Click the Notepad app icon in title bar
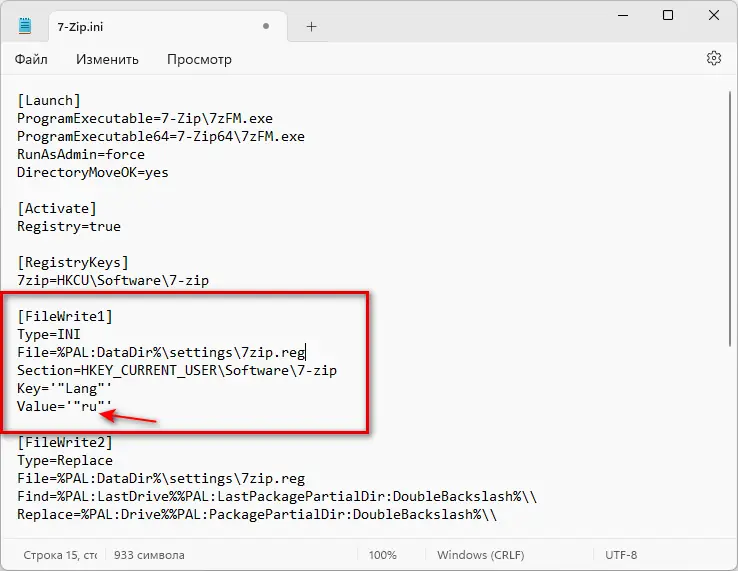738x571 pixels. click(x=24, y=25)
